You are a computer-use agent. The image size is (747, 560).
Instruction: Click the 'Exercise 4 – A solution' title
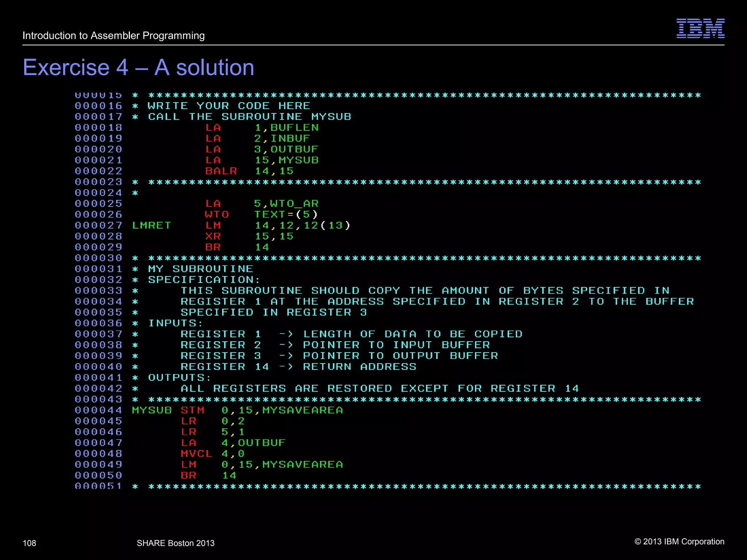click(x=139, y=67)
